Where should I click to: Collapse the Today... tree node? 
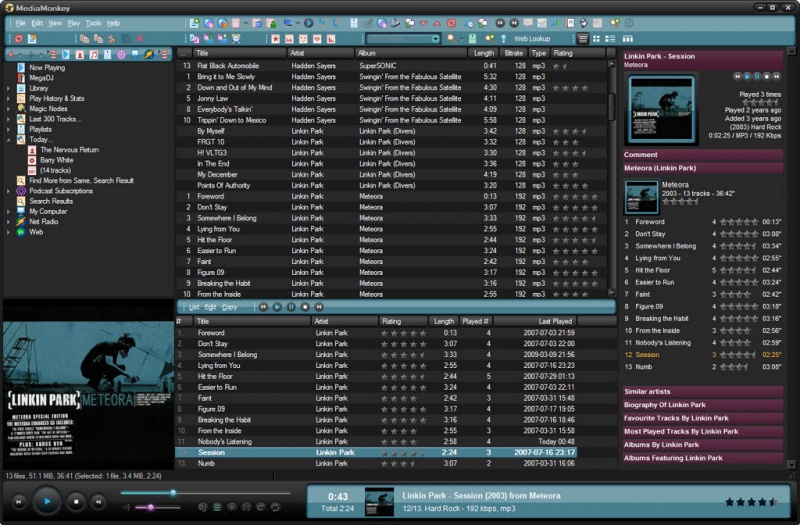point(8,140)
